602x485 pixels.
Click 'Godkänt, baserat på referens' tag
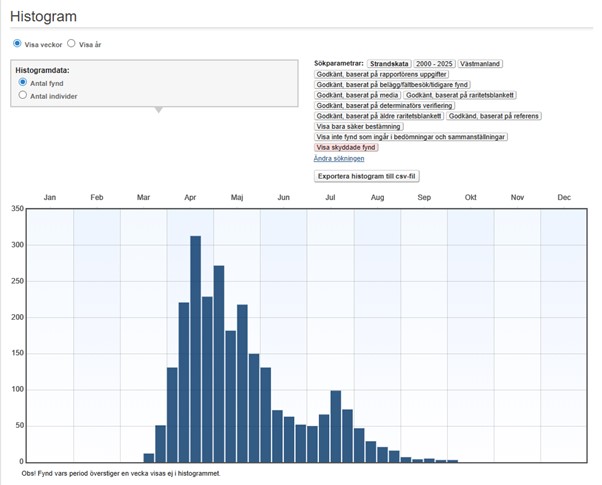[x=493, y=116]
